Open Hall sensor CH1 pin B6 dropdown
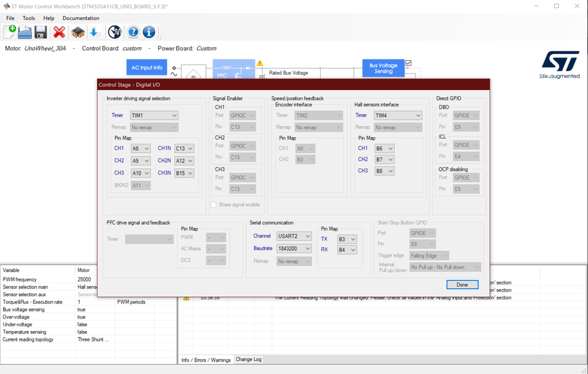 (384, 148)
